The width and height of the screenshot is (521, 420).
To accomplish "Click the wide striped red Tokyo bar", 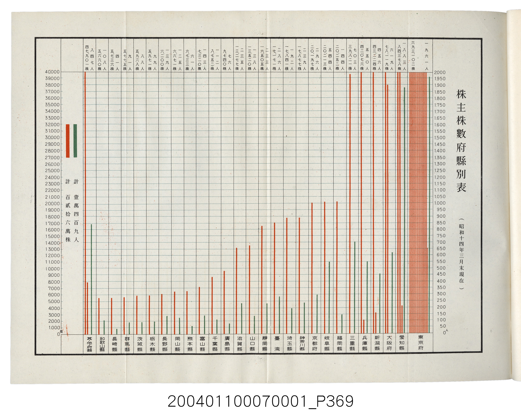I will [418, 202].
